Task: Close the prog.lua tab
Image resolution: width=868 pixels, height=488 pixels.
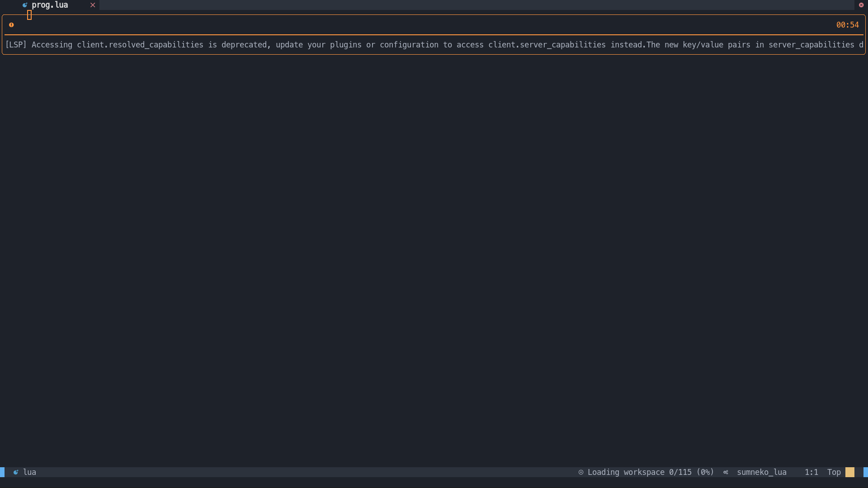Action: coord(93,5)
